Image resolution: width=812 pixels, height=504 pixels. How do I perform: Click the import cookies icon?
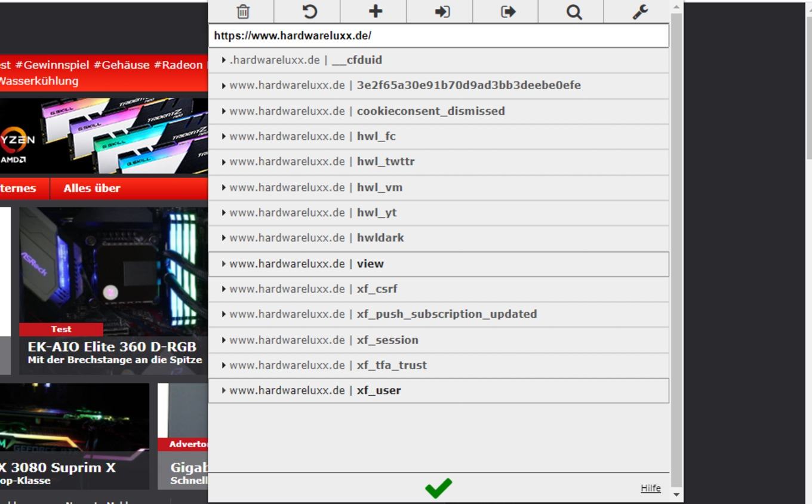pyautogui.click(x=442, y=11)
